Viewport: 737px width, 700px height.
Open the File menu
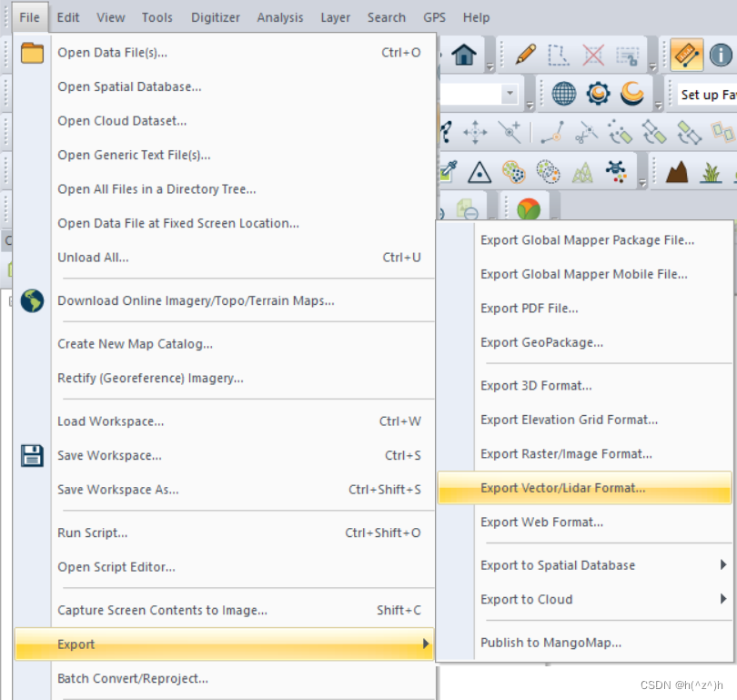point(30,17)
